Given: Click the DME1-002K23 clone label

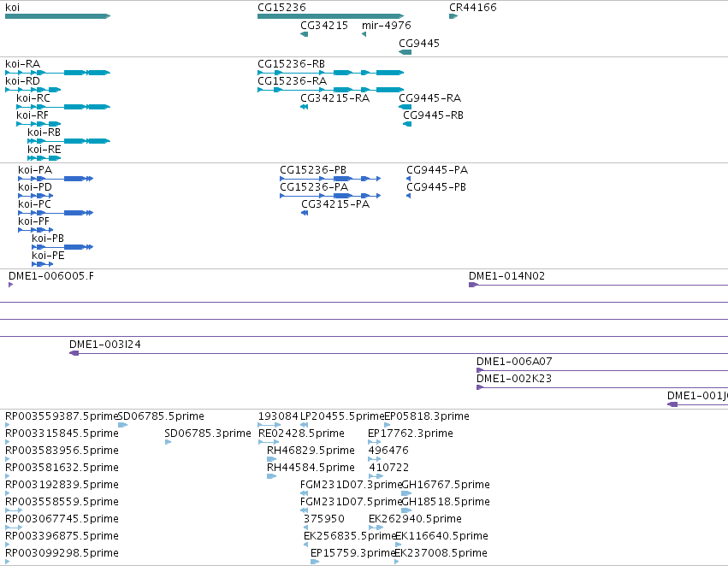Looking at the screenshot, I should coord(514,379).
